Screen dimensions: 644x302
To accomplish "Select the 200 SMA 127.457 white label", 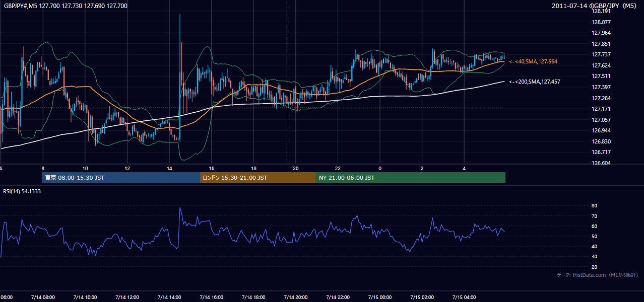I will (x=535, y=82).
